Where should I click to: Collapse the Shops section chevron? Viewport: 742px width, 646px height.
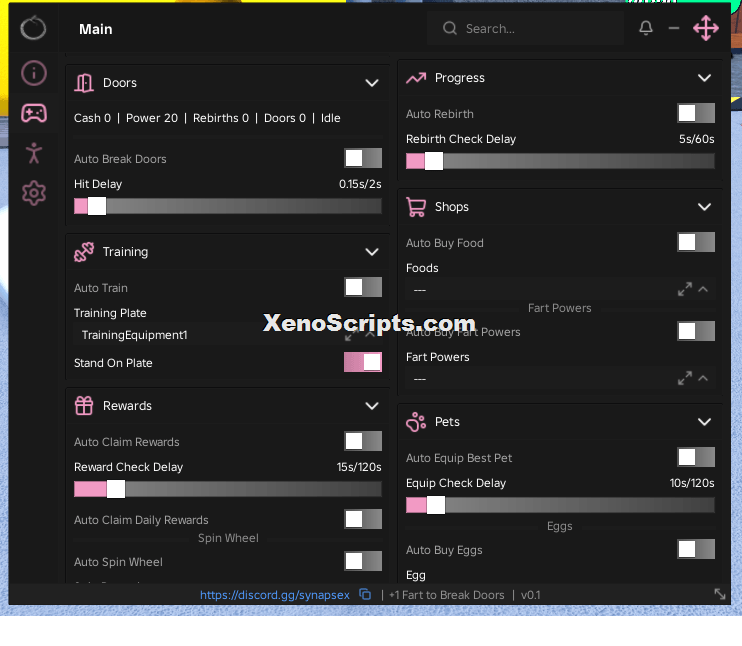tap(704, 207)
